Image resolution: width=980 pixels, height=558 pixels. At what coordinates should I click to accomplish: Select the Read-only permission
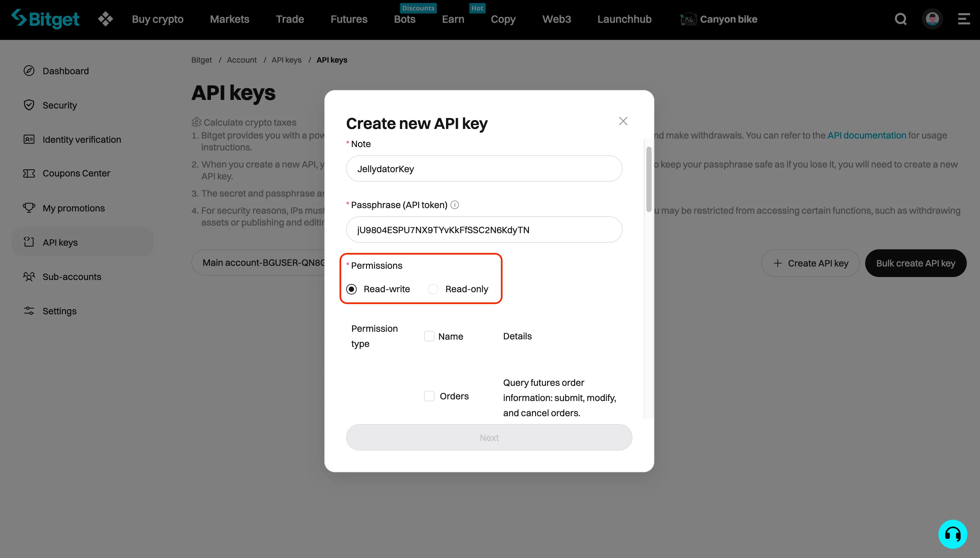[x=433, y=289]
